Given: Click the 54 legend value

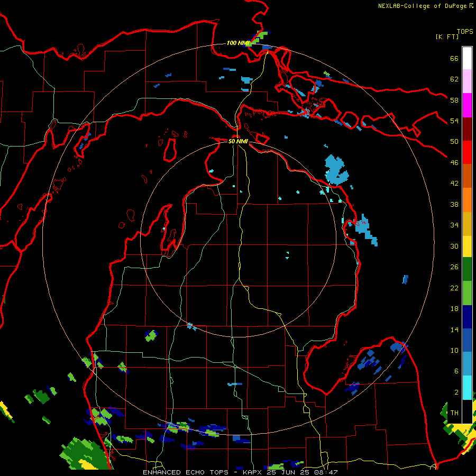Looking at the screenshot, I should click(454, 121).
